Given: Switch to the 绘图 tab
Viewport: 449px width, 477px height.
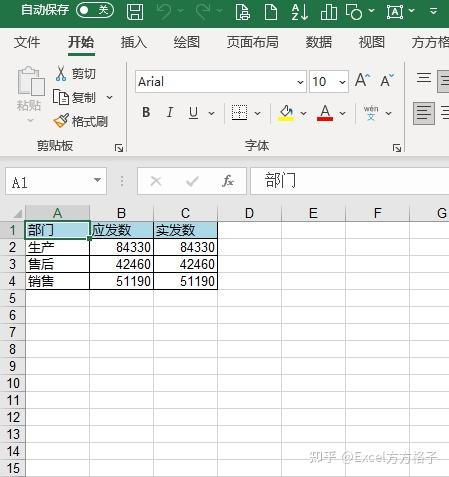Looking at the screenshot, I should click(187, 42).
